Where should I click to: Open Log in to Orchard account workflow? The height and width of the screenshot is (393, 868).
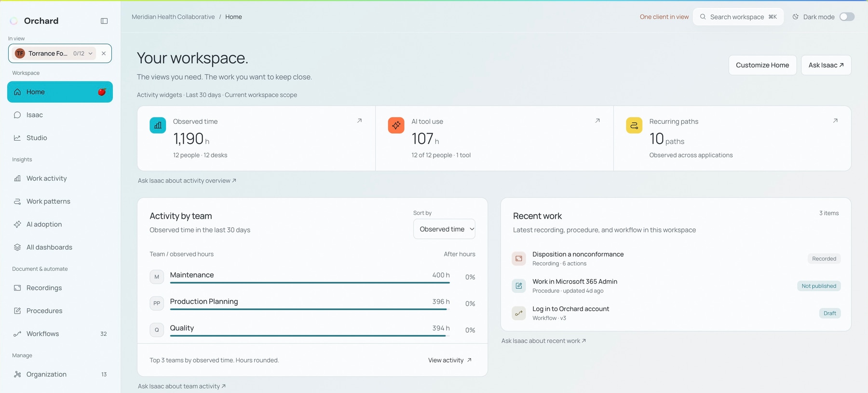click(676, 313)
